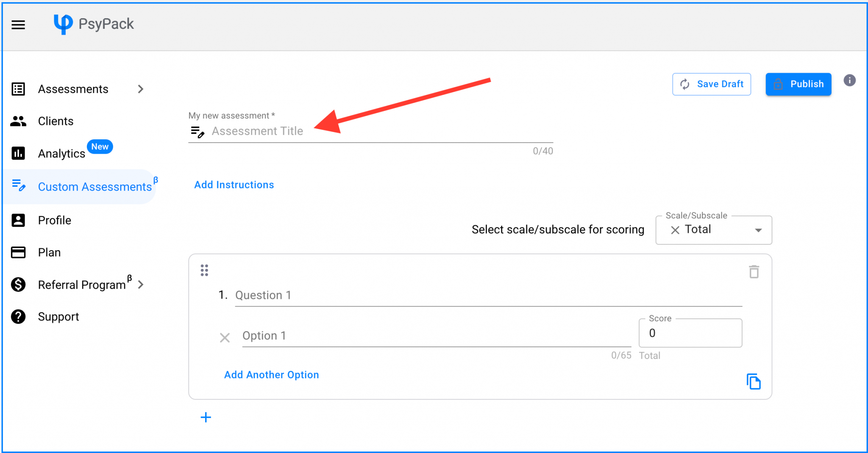The image size is (868, 453).
Task: Delete Question 1 with the trash icon
Action: [x=754, y=272]
